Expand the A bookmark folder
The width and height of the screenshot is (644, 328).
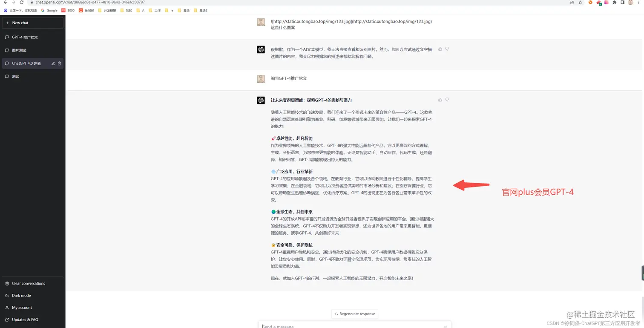click(141, 10)
